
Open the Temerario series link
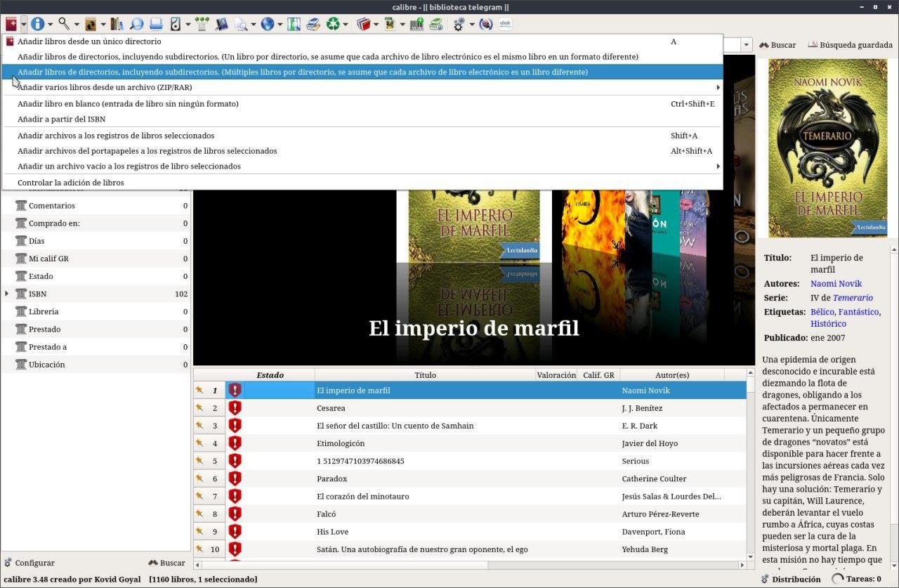(853, 298)
